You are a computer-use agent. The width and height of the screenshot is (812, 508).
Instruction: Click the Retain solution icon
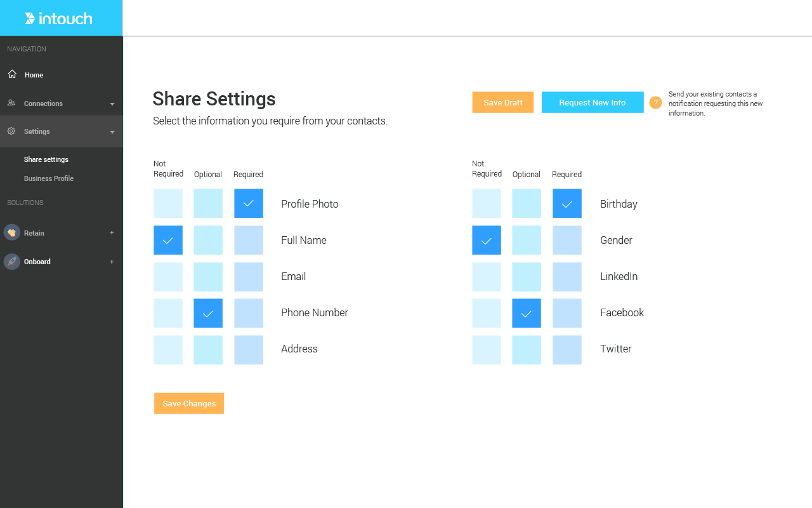tap(12, 232)
